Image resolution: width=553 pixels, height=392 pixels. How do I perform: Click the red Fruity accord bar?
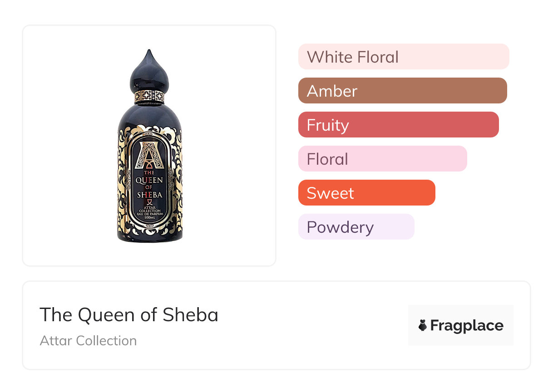tap(398, 125)
